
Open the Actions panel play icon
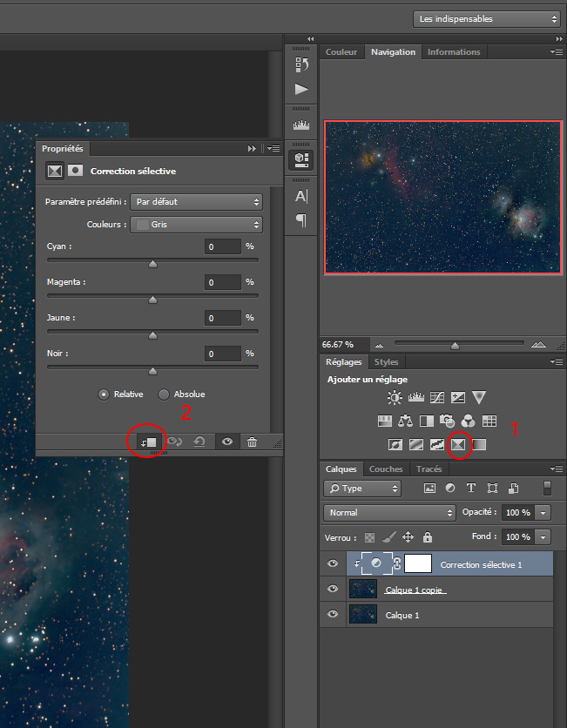[301, 89]
